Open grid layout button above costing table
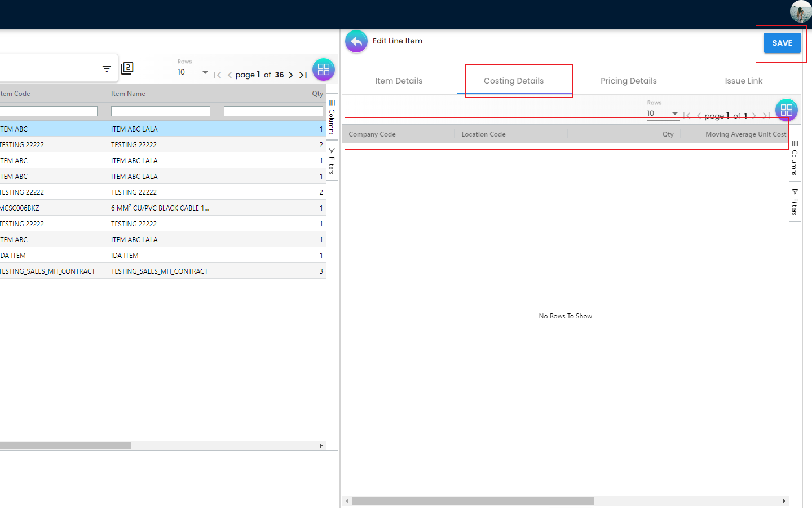The height and width of the screenshot is (508, 812). tap(786, 110)
